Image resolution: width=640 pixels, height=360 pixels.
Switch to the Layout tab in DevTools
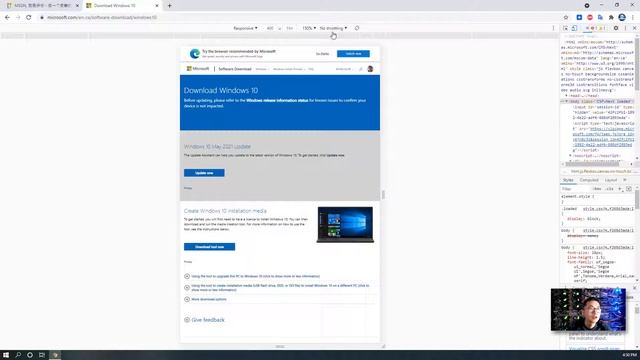coord(611,180)
